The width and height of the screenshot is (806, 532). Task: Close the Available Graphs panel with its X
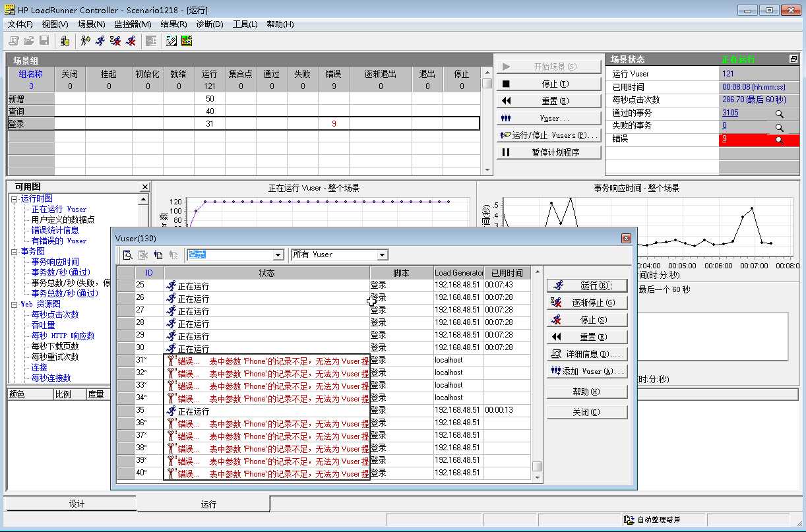145,187
